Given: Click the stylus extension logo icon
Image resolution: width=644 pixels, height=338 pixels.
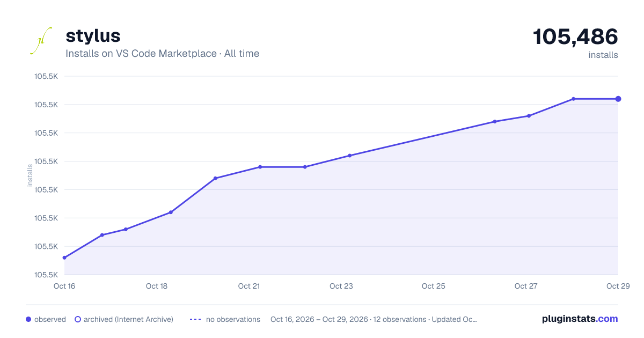Looking at the screenshot, I should [41, 41].
